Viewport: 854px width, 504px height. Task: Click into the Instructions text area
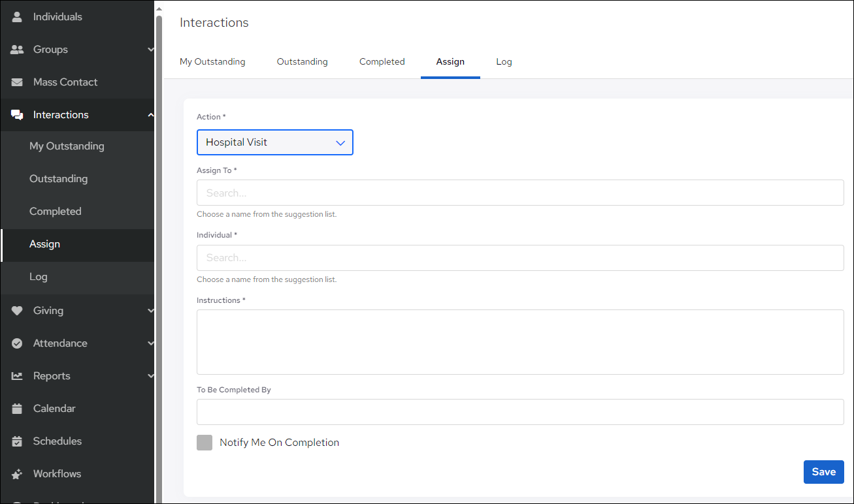click(x=519, y=342)
